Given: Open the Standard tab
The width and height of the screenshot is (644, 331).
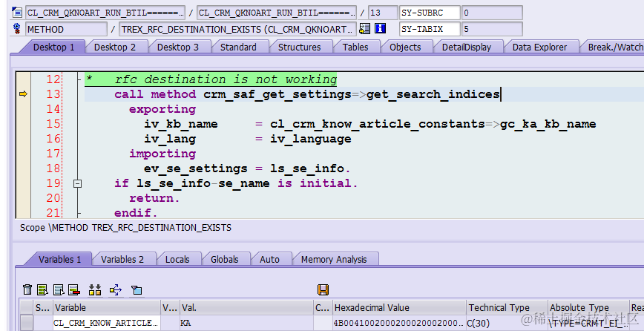Looking at the screenshot, I should point(238,47).
